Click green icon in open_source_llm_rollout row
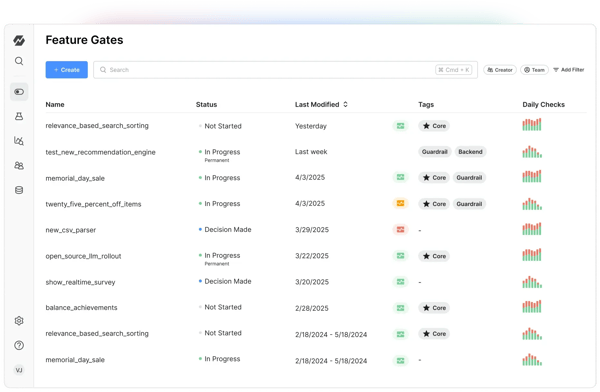 (x=400, y=256)
